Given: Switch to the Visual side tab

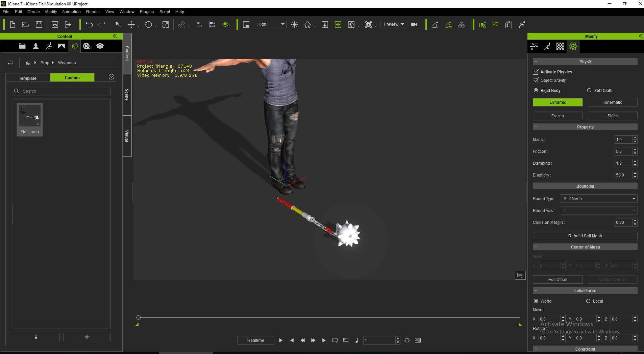Looking at the screenshot, I should click(x=127, y=136).
